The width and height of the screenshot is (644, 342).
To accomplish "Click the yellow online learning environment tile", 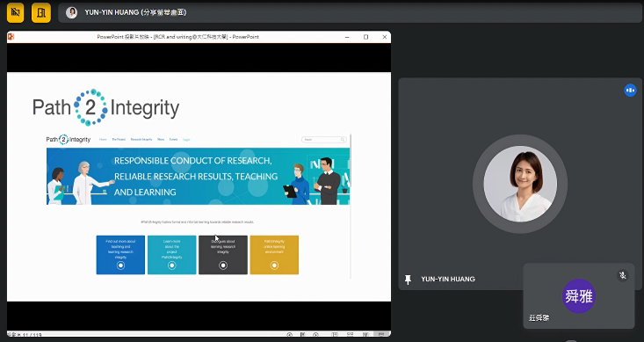I will point(274,255).
